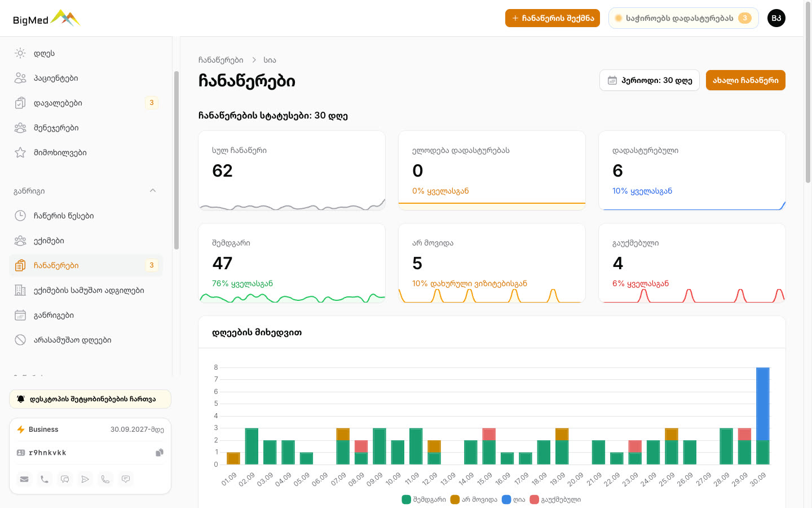
Task: Click the სია breadcrumb item
Action: point(270,60)
